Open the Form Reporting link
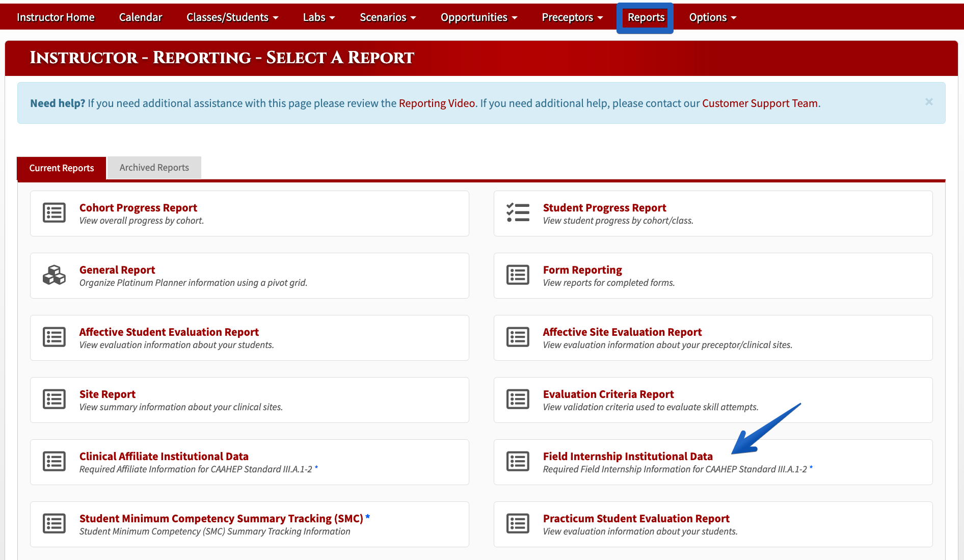Image resolution: width=964 pixels, height=560 pixels. 582,270
